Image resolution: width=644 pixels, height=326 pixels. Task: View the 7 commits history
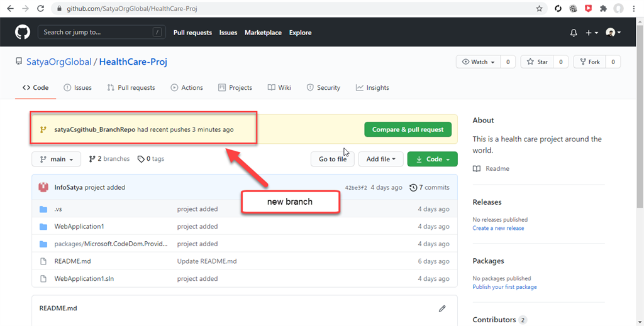click(430, 187)
